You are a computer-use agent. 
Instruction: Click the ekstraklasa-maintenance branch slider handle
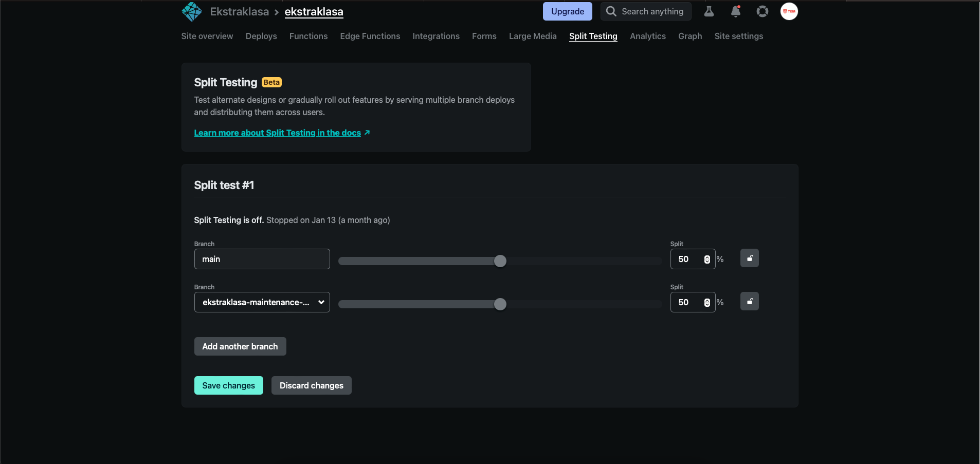coord(500,304)
